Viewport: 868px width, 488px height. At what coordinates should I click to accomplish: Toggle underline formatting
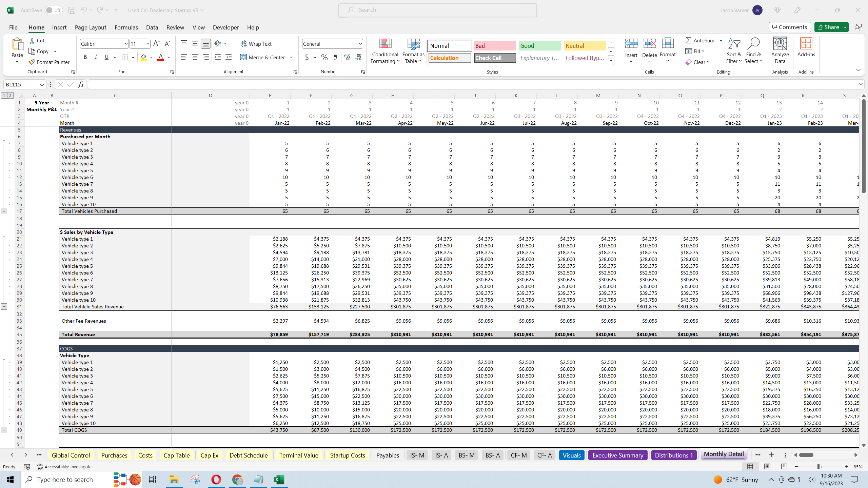click(x=106, y=57)
